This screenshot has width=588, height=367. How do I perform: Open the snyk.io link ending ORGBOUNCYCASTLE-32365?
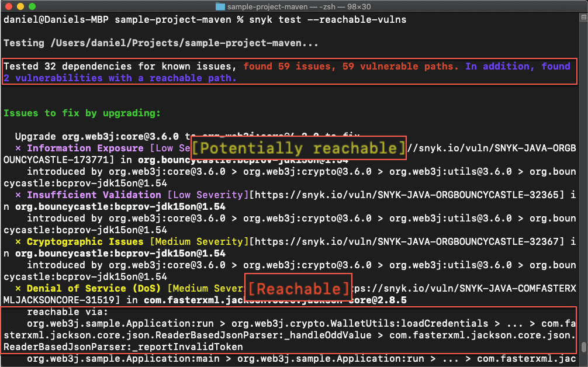(407, 195)
